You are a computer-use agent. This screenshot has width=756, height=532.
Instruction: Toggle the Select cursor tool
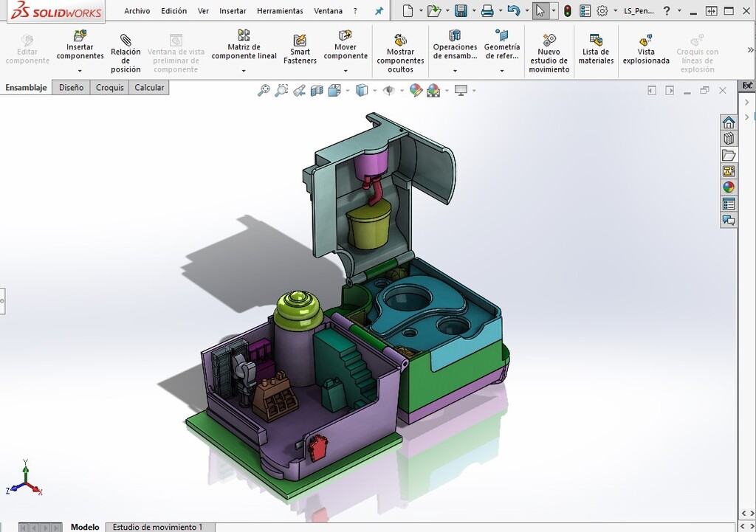coord(540,11)
